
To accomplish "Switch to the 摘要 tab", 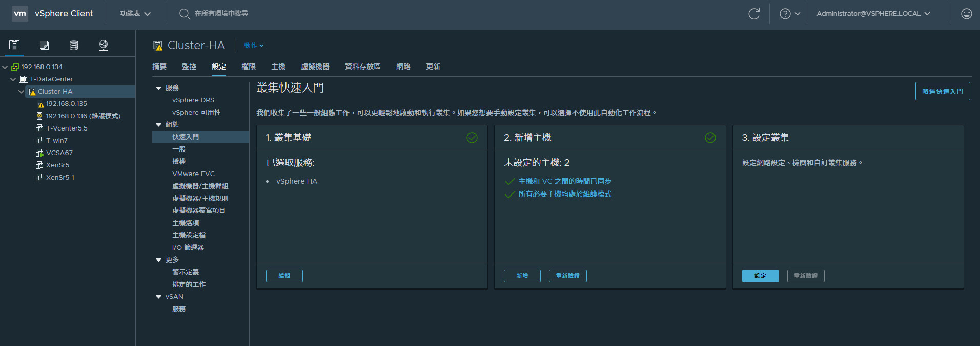I will 159,67.
